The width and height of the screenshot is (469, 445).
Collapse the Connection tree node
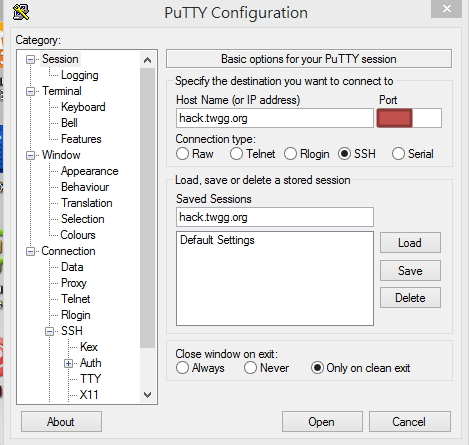click(30, 252)
